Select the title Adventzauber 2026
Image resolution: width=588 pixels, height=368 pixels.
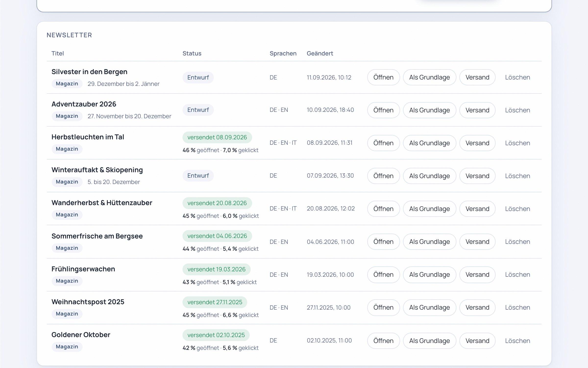tap(84, 104)
